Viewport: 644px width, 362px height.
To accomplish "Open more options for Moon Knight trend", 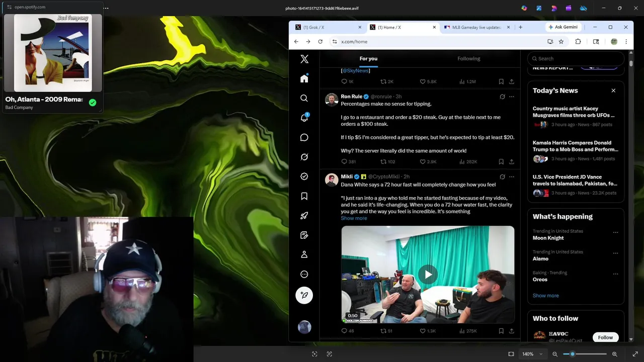I will click(615, 233).
